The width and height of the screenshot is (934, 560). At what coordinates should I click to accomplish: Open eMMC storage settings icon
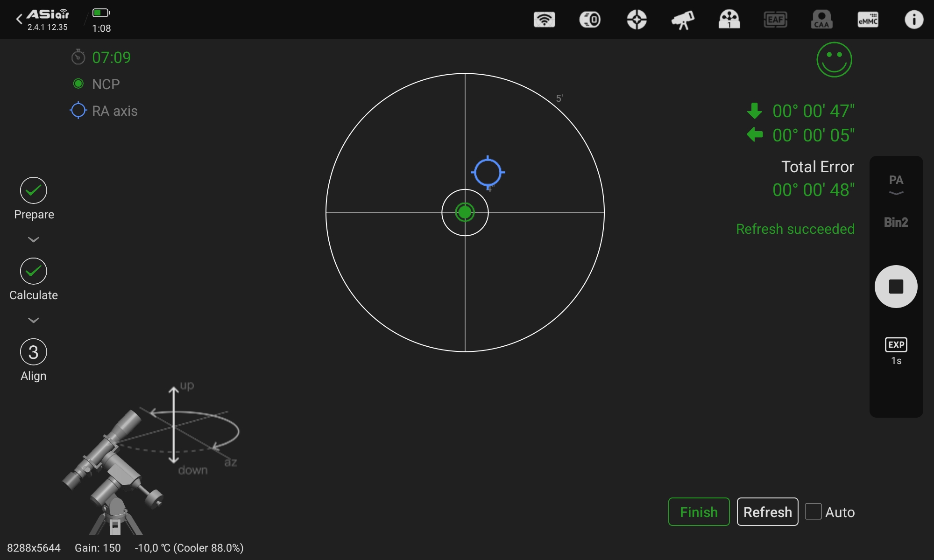[868, 20]
